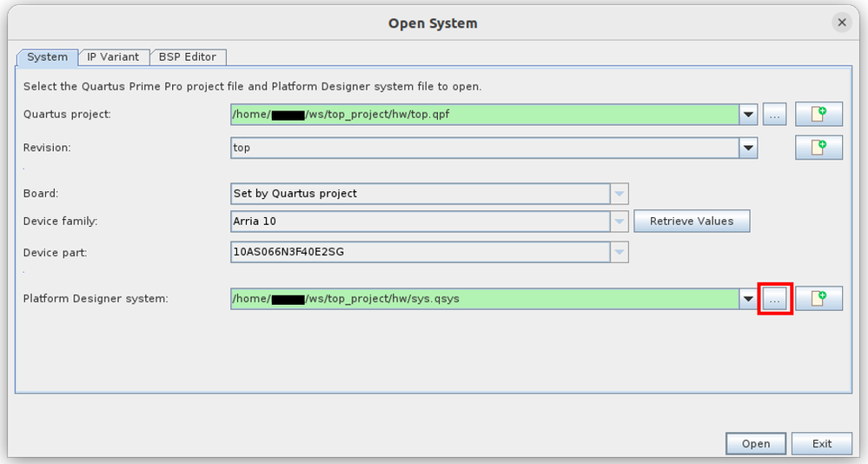Click 'Board:' label
Screen dimensions: 868x464
(41, 194)
